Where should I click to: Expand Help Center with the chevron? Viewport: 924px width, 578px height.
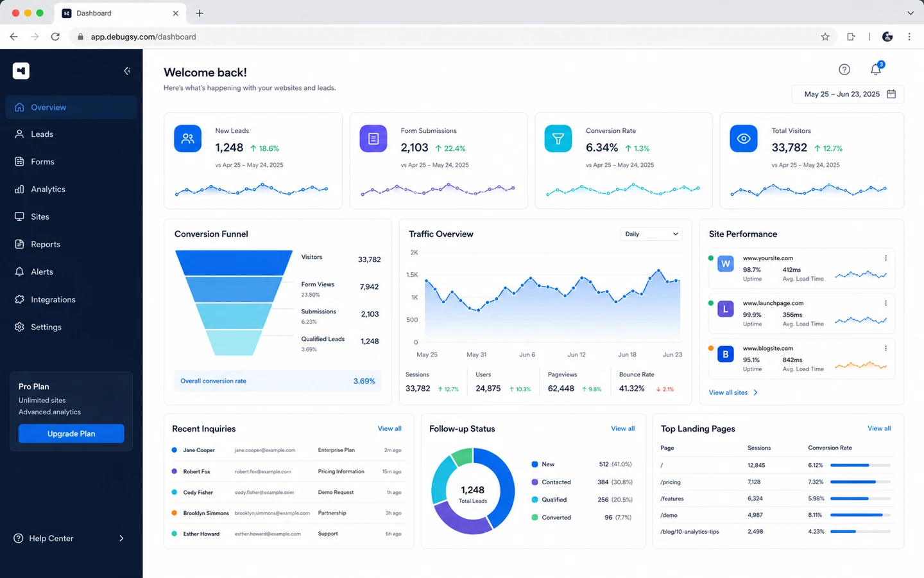click(x=121, y=538)
